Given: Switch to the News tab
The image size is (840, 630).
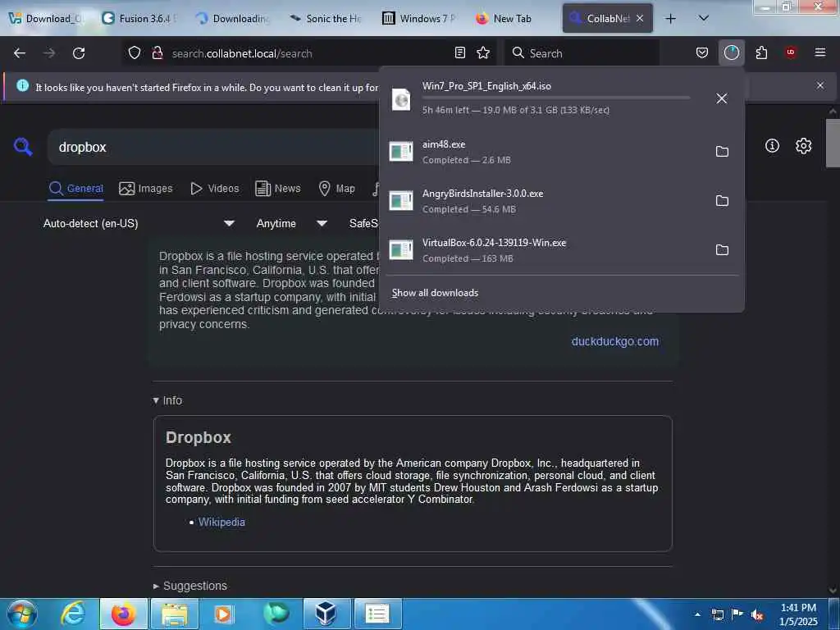Looking at the screenshot, I should tap(278, 189).
